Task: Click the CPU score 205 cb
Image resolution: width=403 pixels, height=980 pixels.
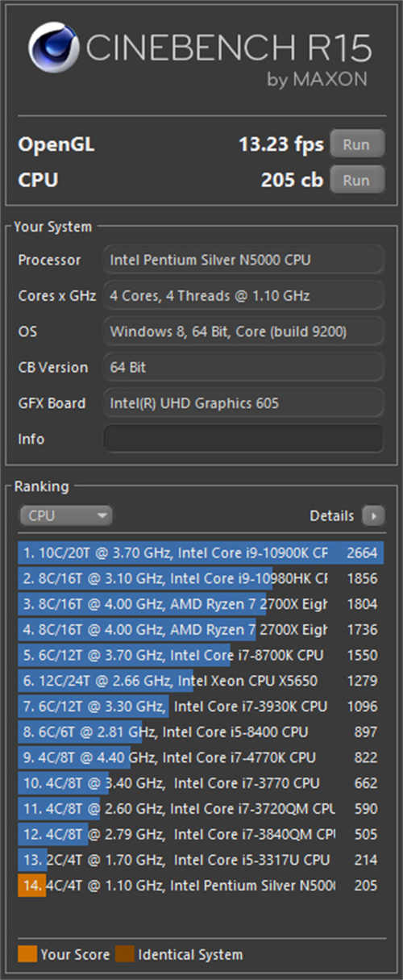Action: tap(292, 180)
